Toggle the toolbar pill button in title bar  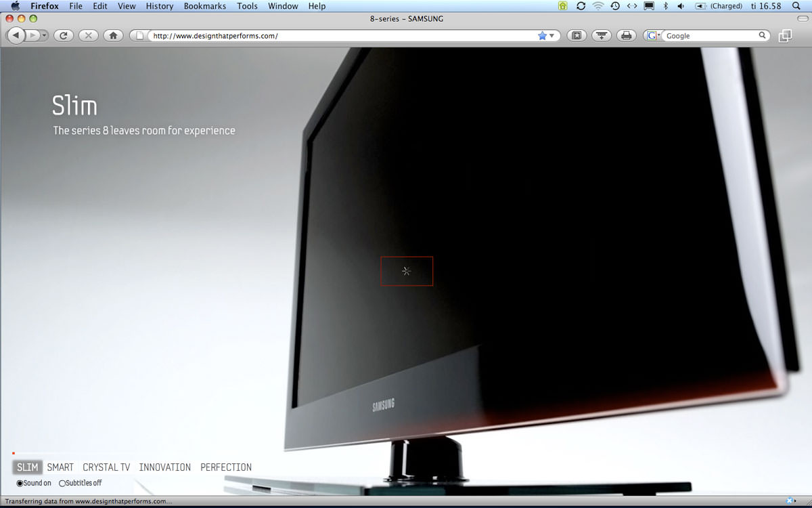pyautogui.click(x=803, y=19)
